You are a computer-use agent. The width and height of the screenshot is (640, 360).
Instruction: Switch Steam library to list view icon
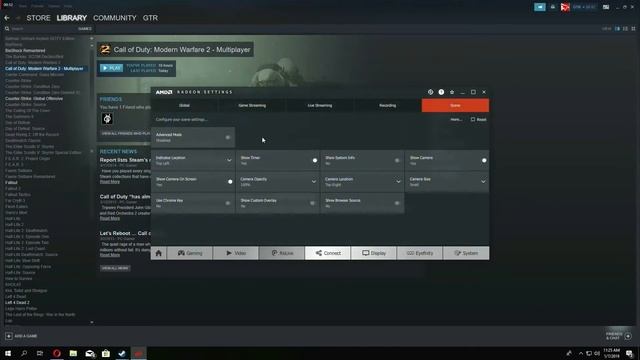tap(625, 29)
